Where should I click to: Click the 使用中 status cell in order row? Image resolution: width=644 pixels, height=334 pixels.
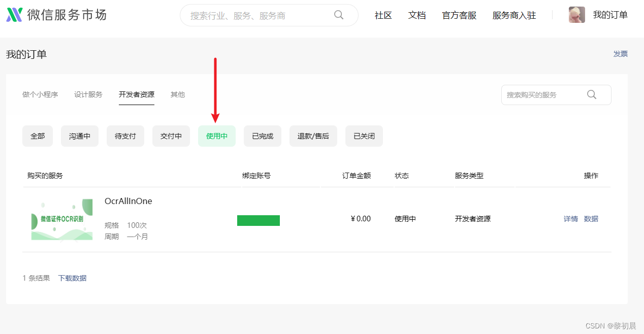point(405,219)
